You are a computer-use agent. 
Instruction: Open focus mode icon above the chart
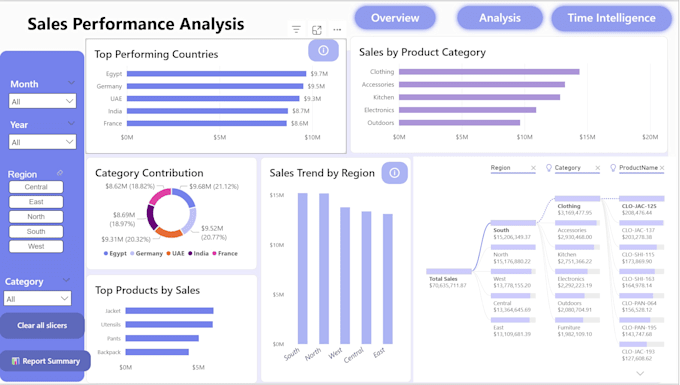(317, 30)
